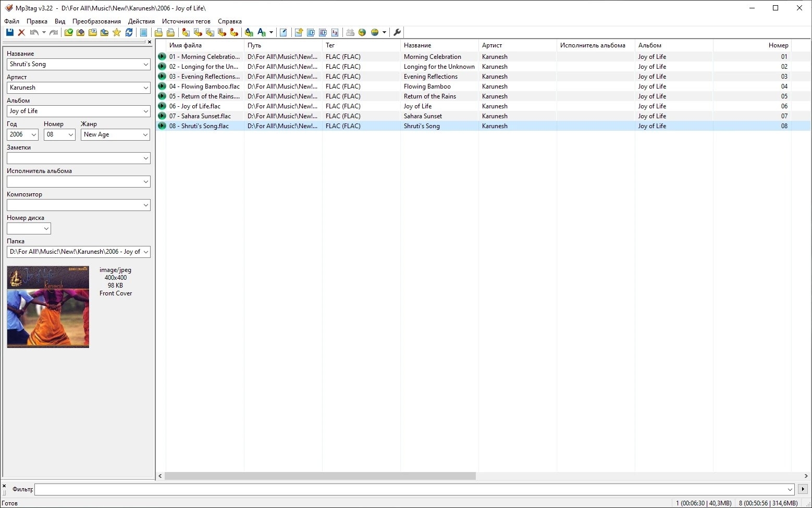
Task: Click play icon for 04 - Flowing Bamboo.flac
Action: [x=162, y=86]
